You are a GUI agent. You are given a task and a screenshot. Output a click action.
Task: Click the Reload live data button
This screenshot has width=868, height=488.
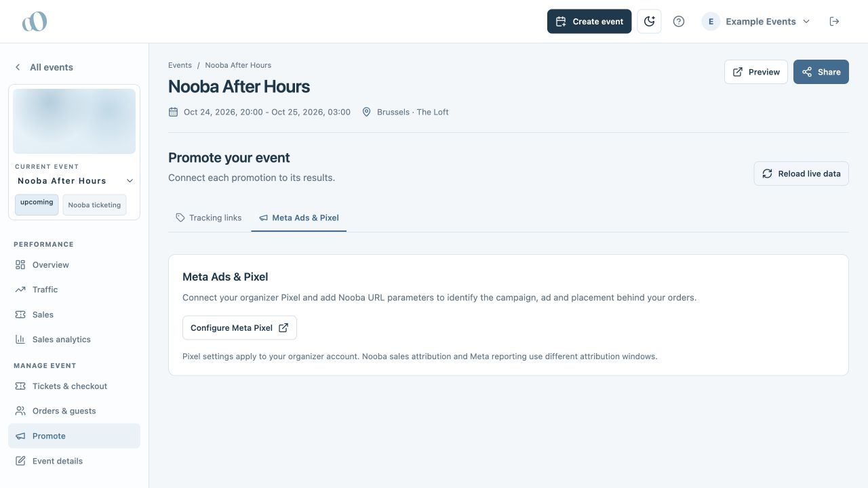(x=802, y=174)
